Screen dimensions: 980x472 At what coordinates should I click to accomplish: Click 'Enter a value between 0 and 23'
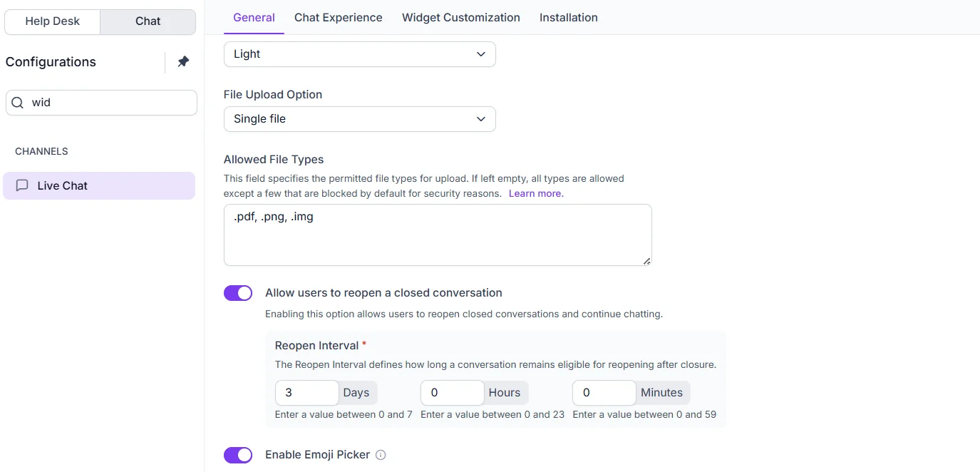[492, 414]
